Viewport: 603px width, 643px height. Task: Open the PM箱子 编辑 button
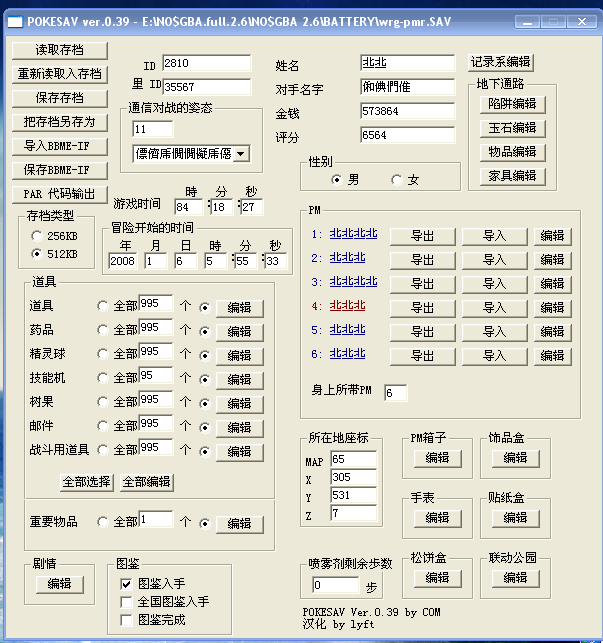pyautogui.click(x=438, y=458)
